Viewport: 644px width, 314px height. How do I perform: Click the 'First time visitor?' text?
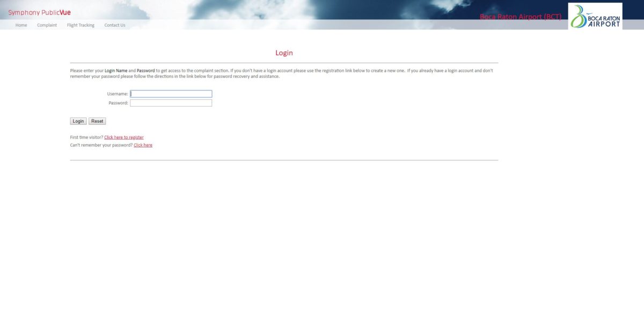tap(86, 138)
